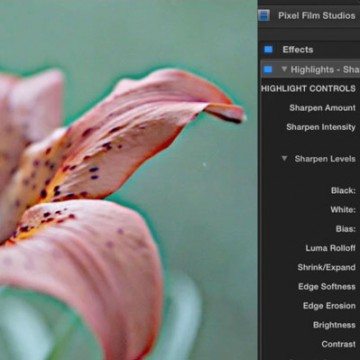Screen dimensions: 360x360
Task: Select the Bias: level label
Action: 346,229
